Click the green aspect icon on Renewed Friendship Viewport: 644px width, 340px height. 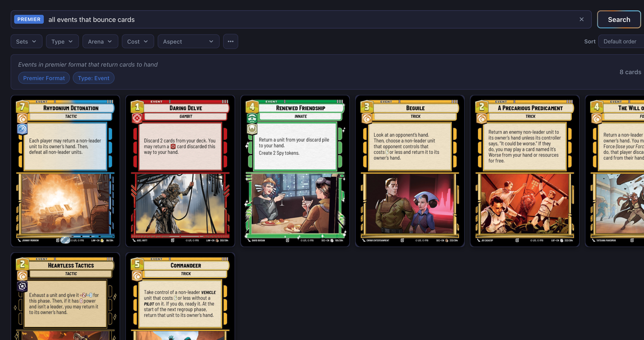tap(252, 118)
